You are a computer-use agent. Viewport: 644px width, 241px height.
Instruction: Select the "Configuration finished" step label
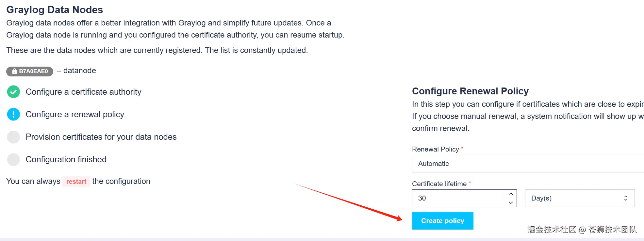pos(66,159)
